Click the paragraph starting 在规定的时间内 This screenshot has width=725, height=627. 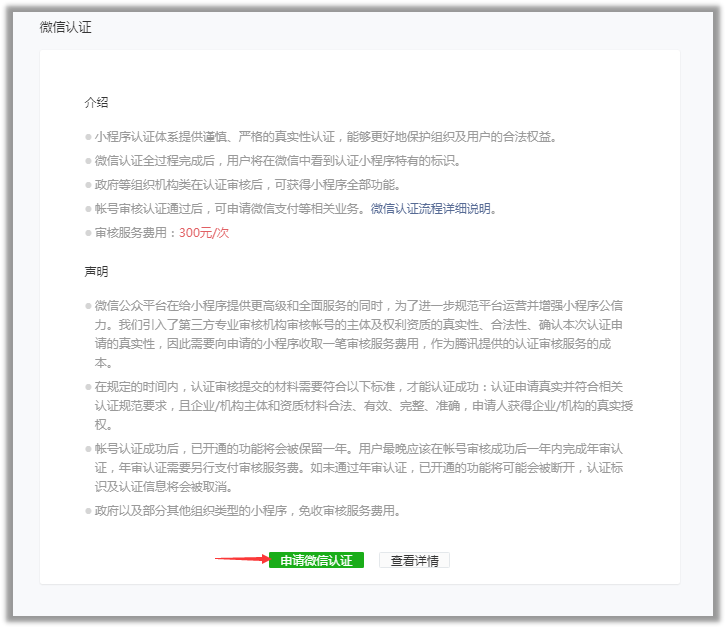coord(364,406)
